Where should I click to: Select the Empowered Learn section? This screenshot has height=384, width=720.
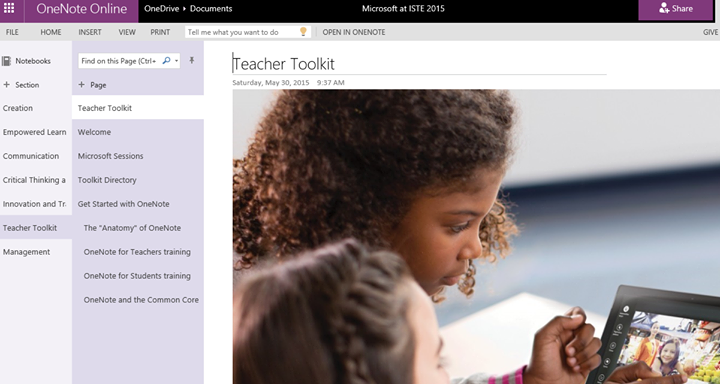point(36,132)
